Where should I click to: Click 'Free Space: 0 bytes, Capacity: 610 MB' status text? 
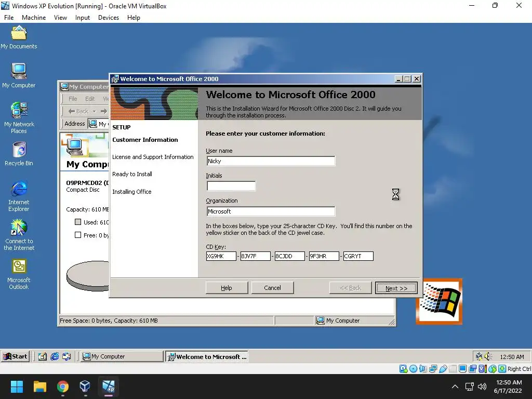[x=109, y=321]
